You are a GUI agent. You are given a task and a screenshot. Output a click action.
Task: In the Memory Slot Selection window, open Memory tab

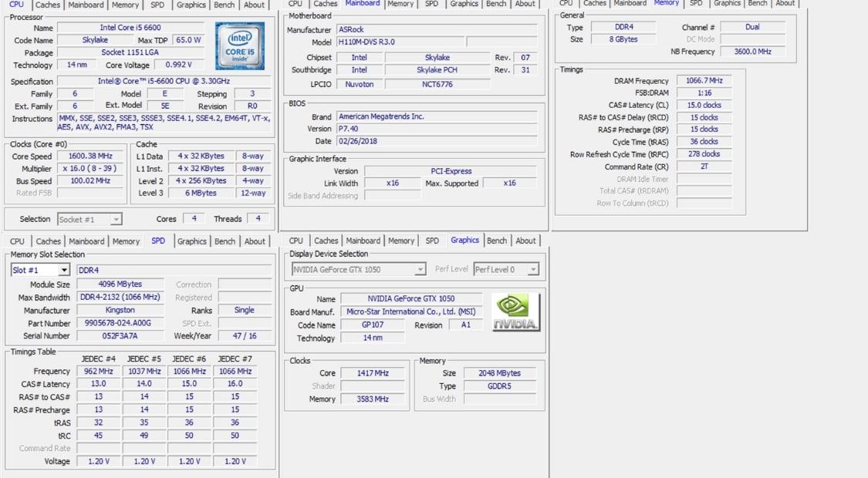tap(126, 241)
